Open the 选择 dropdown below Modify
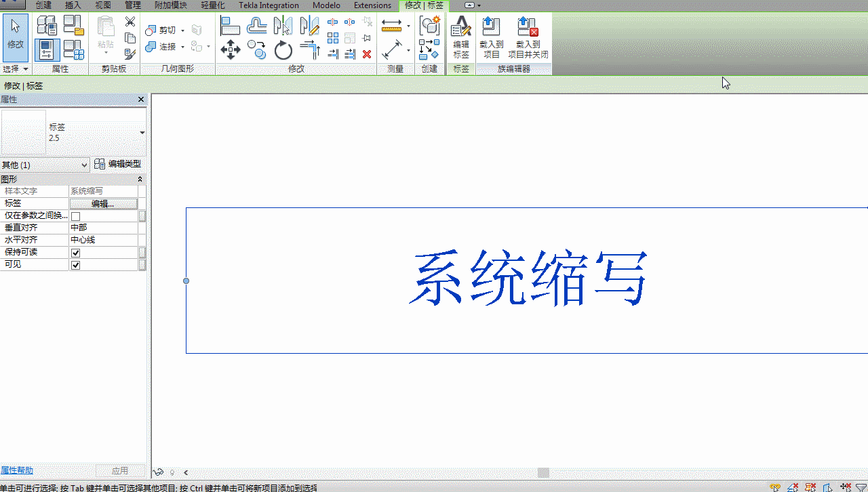Image resolution: width=868 pixels, height=492 pixels. pyautogui.click(x=16, y=69)
